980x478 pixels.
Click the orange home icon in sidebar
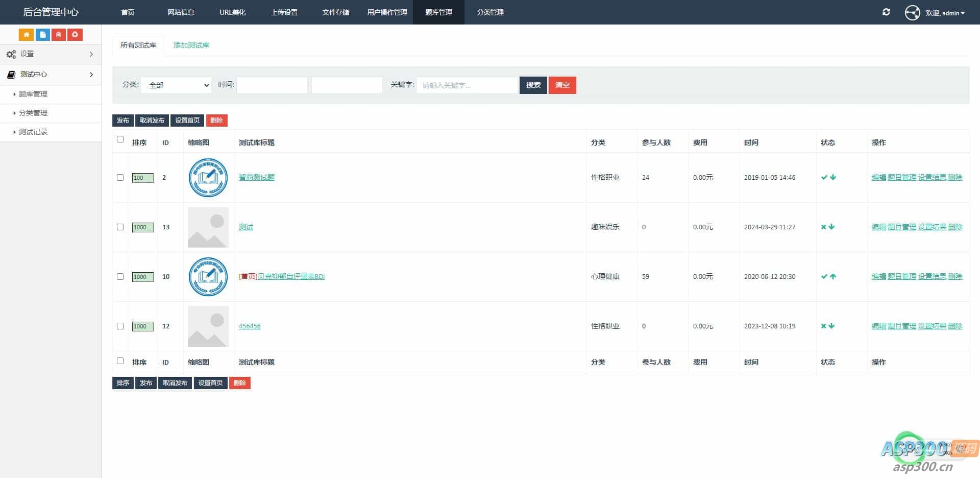(x=26, y=35)
